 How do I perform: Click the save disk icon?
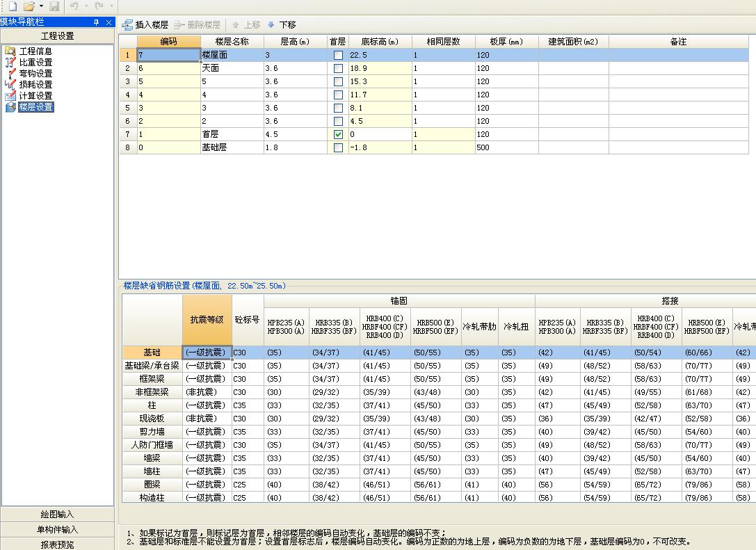(54, 6)
